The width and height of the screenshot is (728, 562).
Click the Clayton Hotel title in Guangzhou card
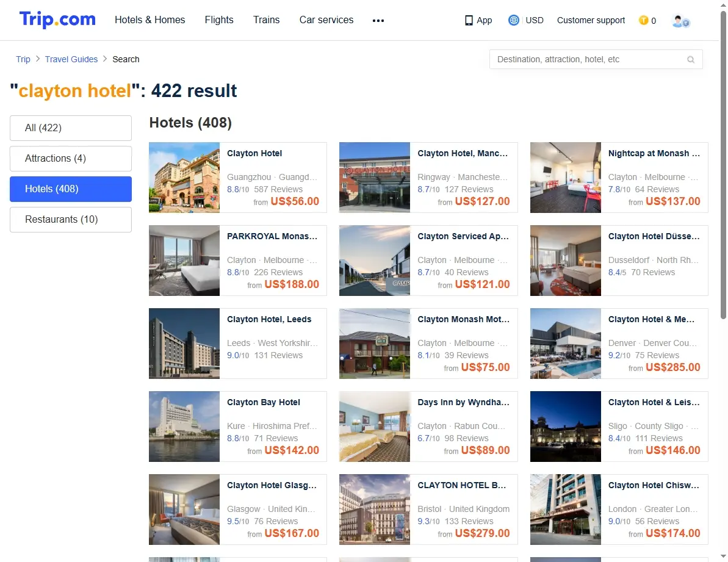[x=254, y=154]
